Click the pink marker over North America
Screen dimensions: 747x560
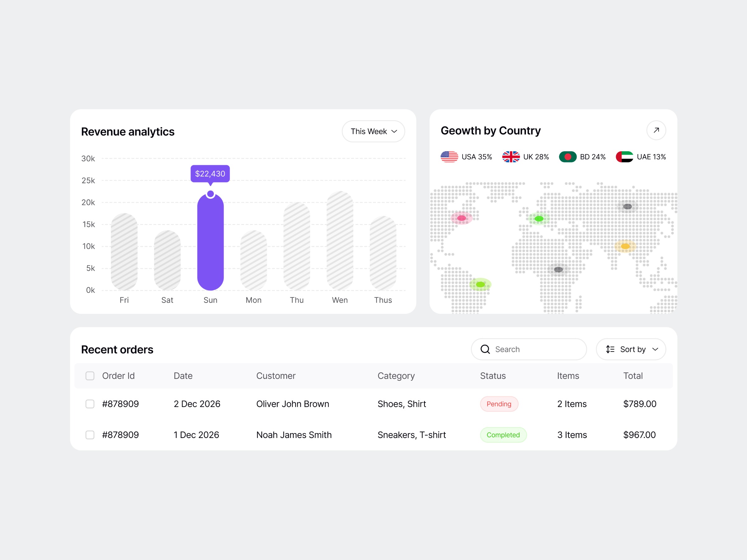click(x=461, y=218)
